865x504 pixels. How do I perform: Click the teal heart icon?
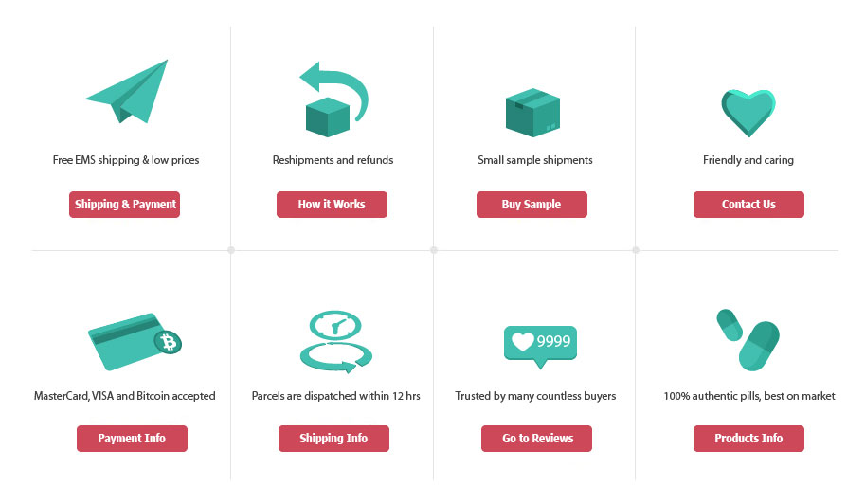click(748, 113)
